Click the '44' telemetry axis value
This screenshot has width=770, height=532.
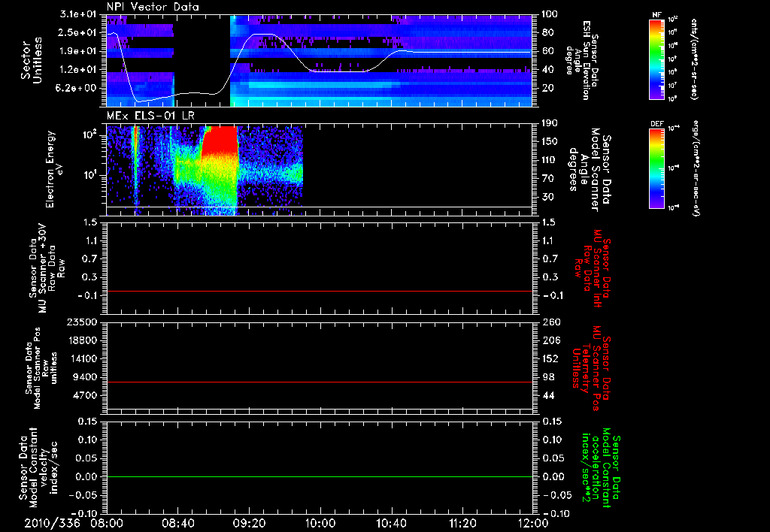(547, 395)
